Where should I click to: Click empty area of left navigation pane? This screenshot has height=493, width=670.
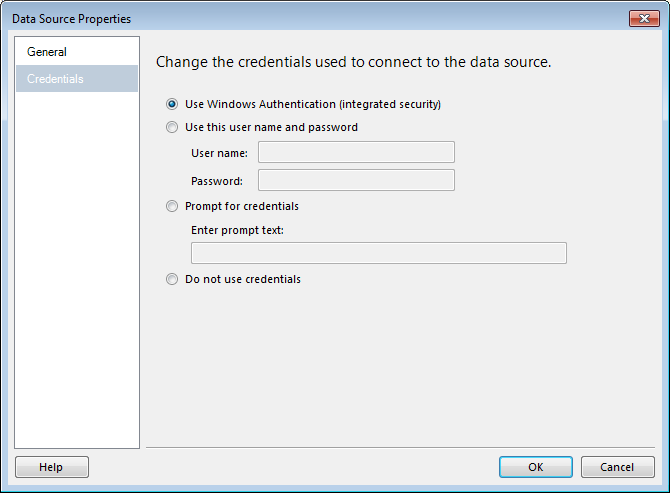pyautogui.click(x=77, y=270)
